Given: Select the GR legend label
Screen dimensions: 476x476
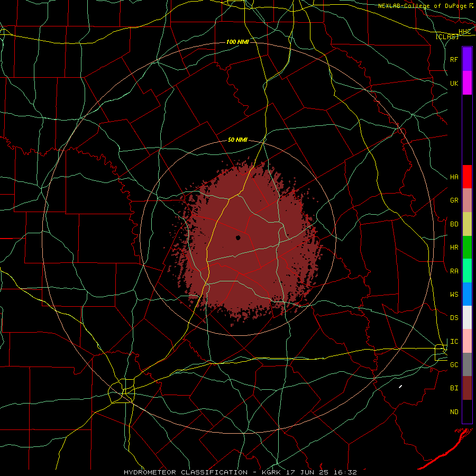Looking at the screenshot, I should point(454,200).
